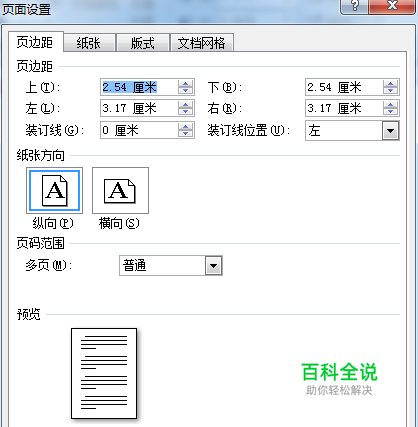This screenshot has height=427, width=418.
Task: Open the 文档网格 tab
Action: [x=202, y=42]
